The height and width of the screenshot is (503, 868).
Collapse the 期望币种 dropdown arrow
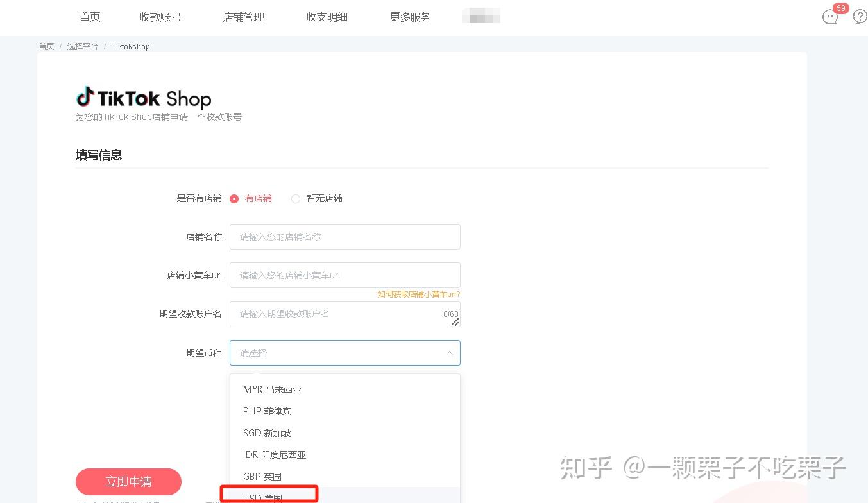[x=449, y=353]
